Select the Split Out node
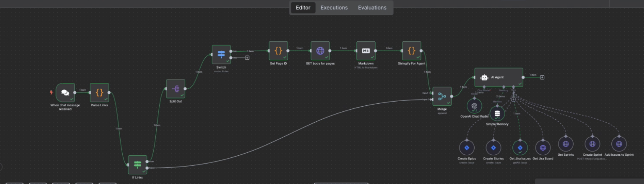The height and width of the screenshot is (184, 644). (175, 89)
